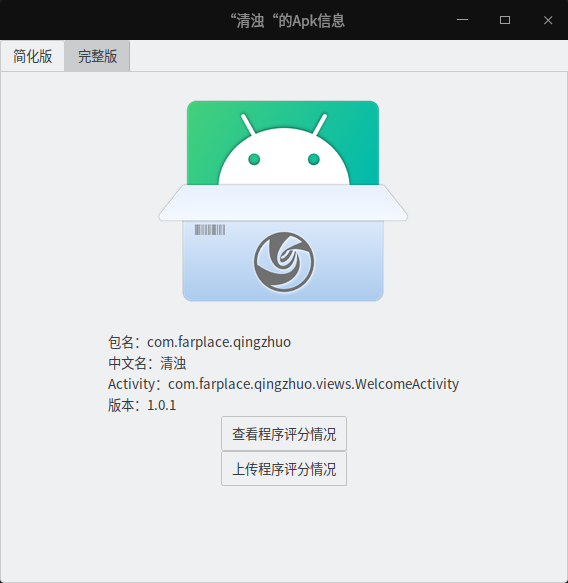This screenshot has width=568, height=583.
Task: Click the Android robot's left antenna
Action: pyautogui.click(x=248, y=125)
